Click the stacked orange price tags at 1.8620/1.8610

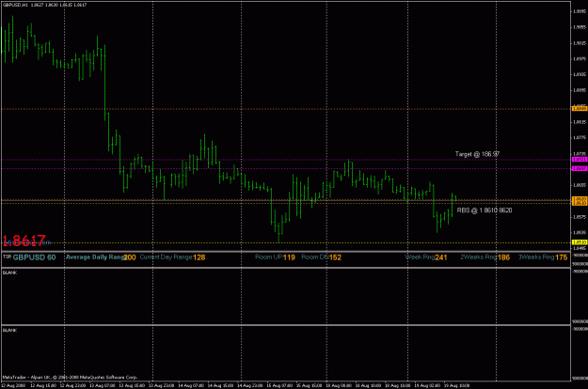coord(580,201)
